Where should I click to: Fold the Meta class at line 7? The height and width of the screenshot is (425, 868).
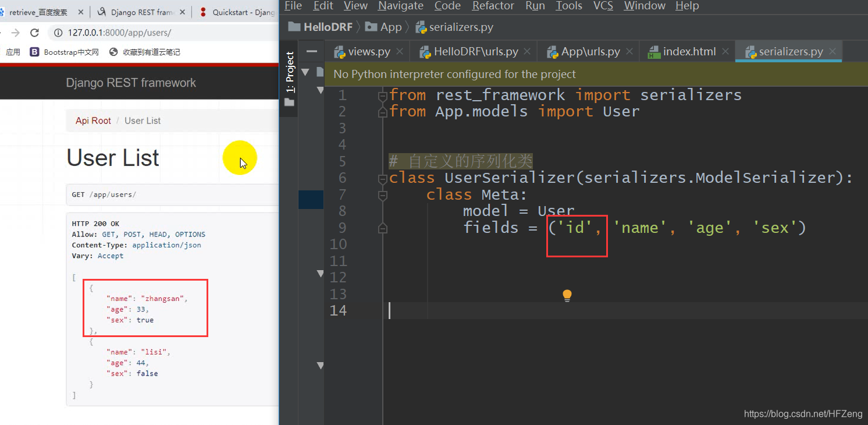point(382,195)
